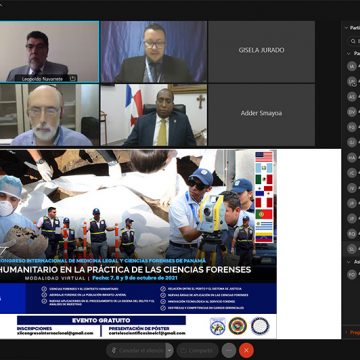The height and width of the screenshot is (360, 360).
Task: Open audio options arrow beside Cancelar el silencio
Action: pyautogui.click(x=170, y=350)
